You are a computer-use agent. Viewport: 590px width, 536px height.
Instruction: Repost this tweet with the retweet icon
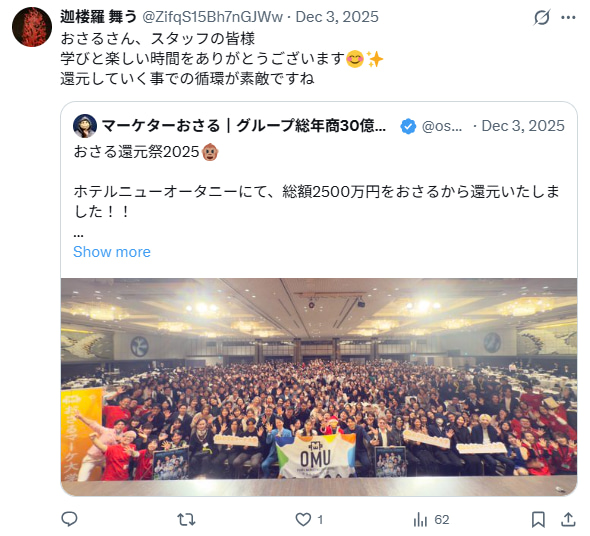click(x=186, y=520)
